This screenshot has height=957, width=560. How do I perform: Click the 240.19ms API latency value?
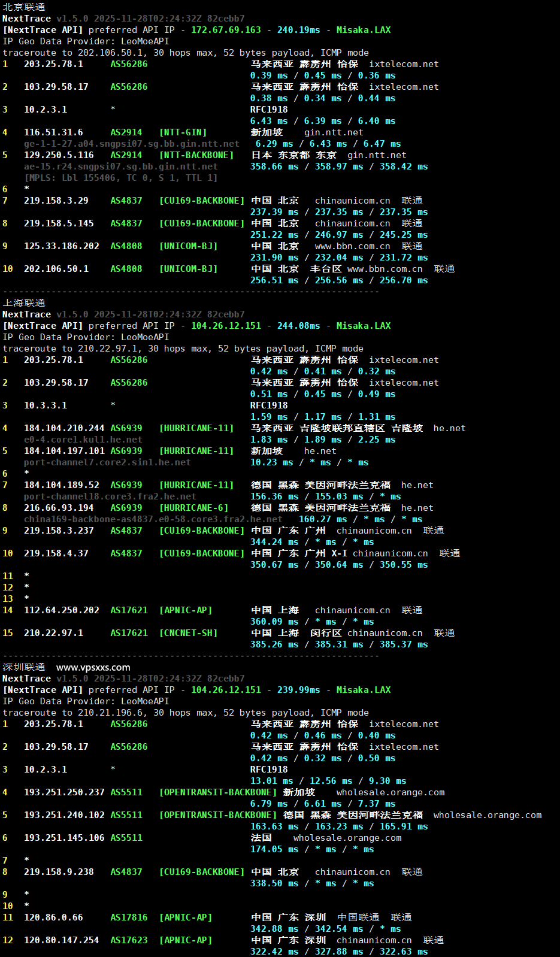click(x=298, y=30)
